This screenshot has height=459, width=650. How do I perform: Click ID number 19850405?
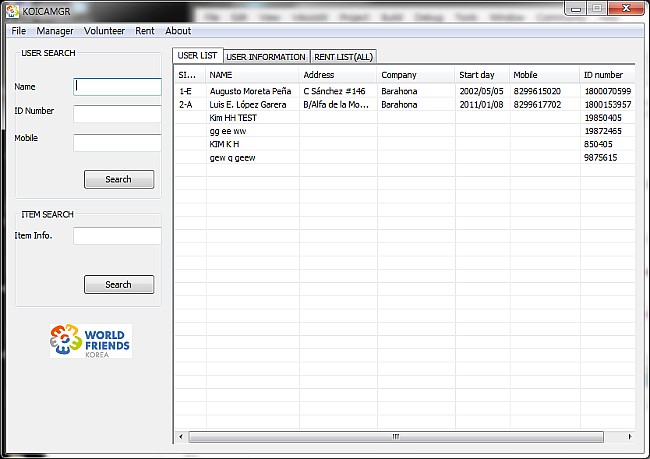point(603,118)
